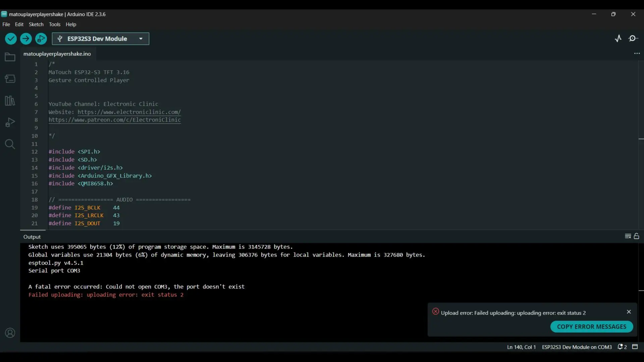Click 'A fatal error occurred' output line
This screenshot has width=644, height=362.
tap(137, 287)
